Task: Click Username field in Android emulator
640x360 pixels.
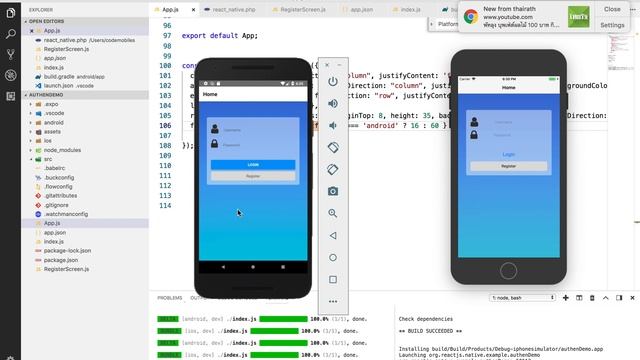Action: click(x=258, y=130)
